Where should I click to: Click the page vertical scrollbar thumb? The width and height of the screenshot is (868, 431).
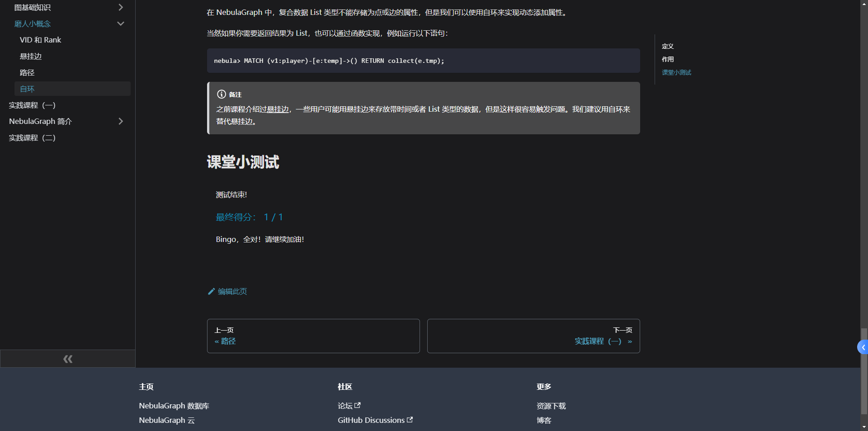pos(864,371)
